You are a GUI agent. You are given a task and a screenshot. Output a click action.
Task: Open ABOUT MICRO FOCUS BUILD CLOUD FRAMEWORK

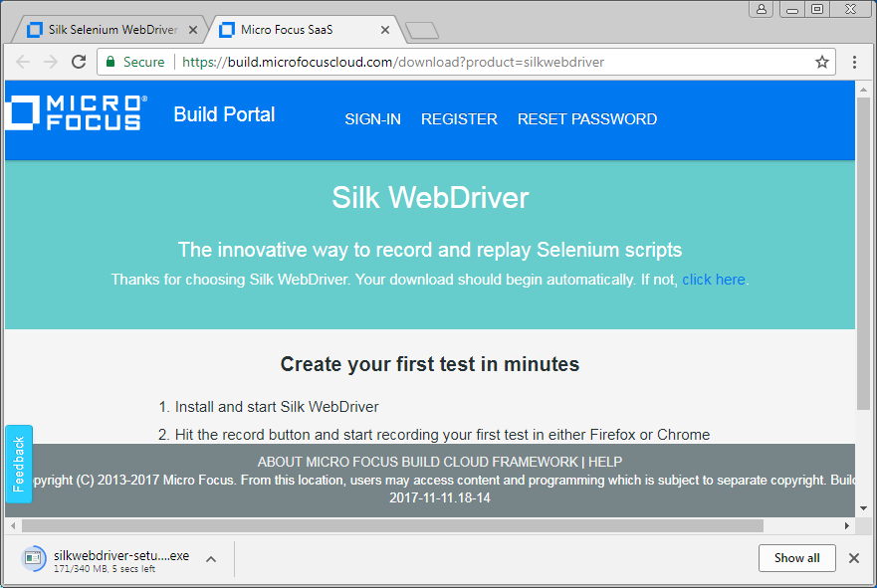click(418, 462)
